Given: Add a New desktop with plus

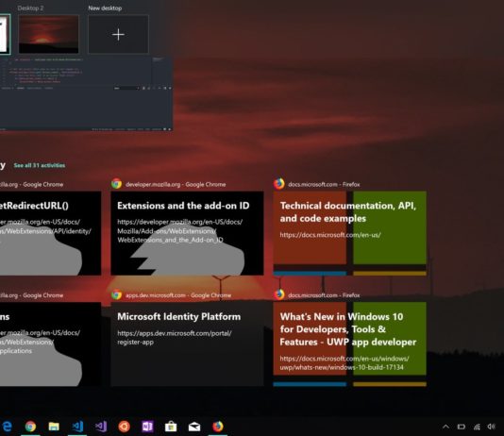Looking at the screenshot, I should [118, 34].
